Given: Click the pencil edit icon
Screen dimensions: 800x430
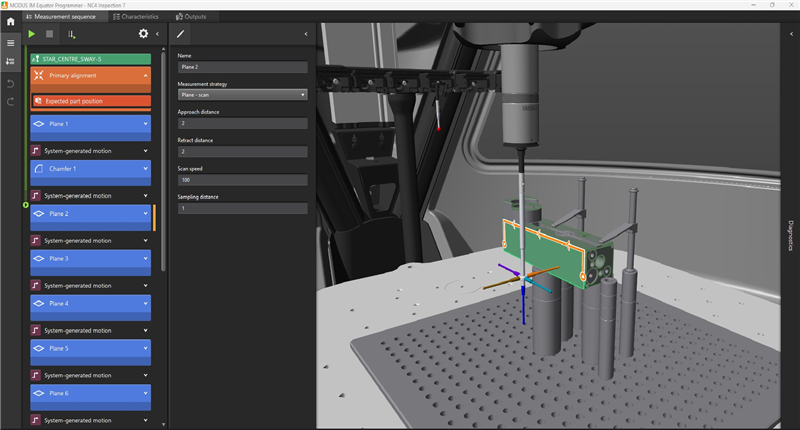Looking at the screenshot, I should (x=180, y=34).
